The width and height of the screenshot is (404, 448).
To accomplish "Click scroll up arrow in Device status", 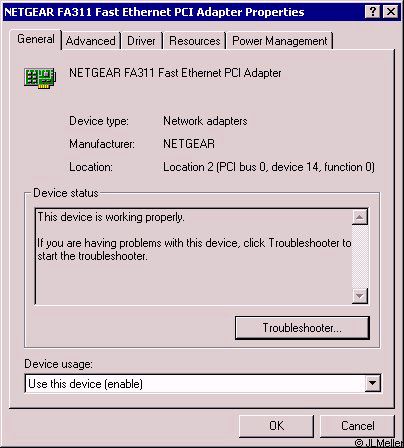I will [360, 217].
